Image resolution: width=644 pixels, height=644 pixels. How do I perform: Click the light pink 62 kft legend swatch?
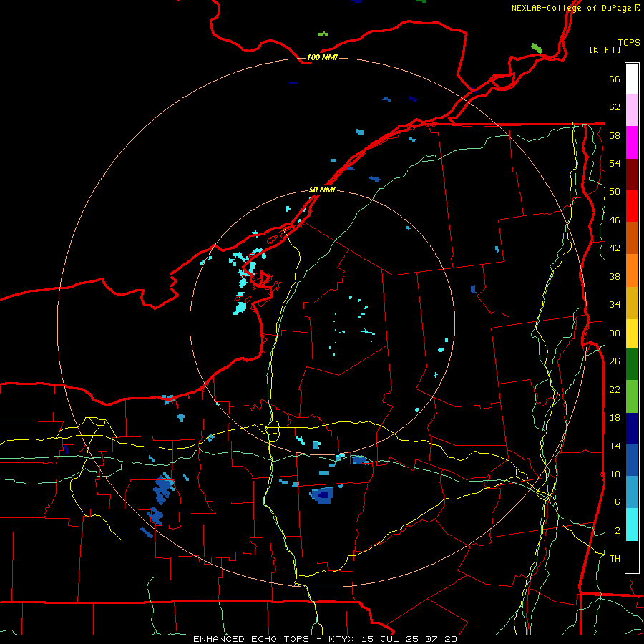pyautogui.click(x=632, y=110)
